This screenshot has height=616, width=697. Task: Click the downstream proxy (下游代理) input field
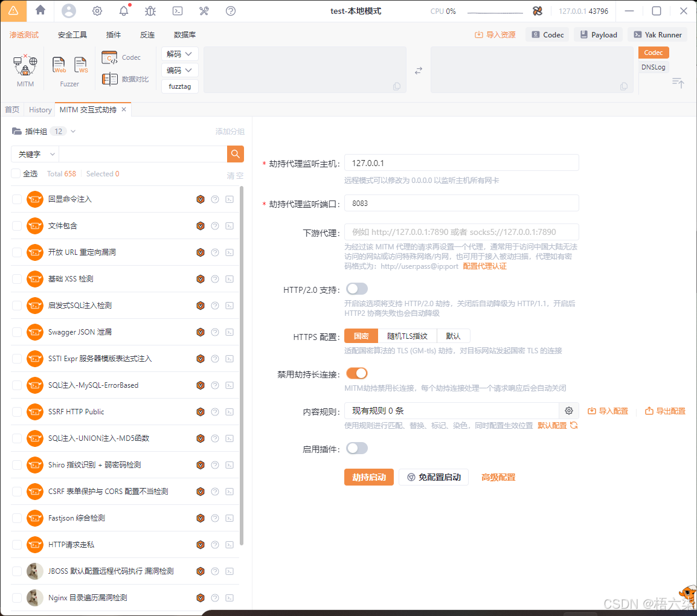461,232
